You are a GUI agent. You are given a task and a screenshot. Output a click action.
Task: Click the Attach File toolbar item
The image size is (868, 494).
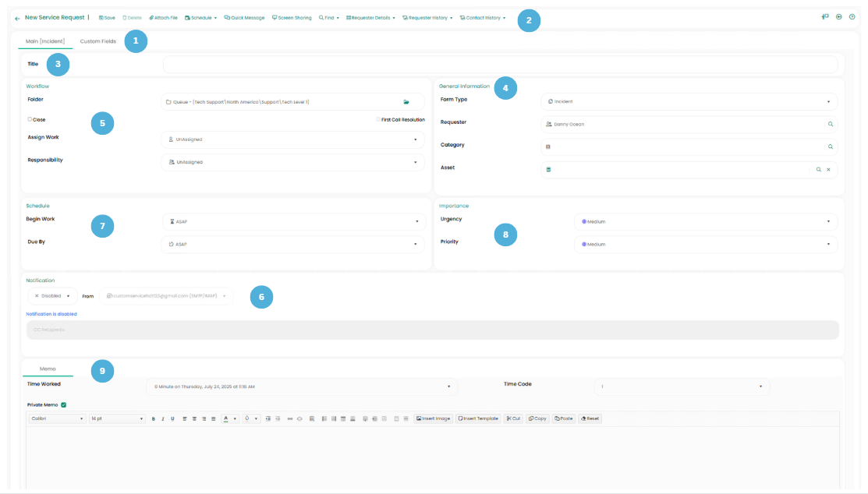click(163, 17)
